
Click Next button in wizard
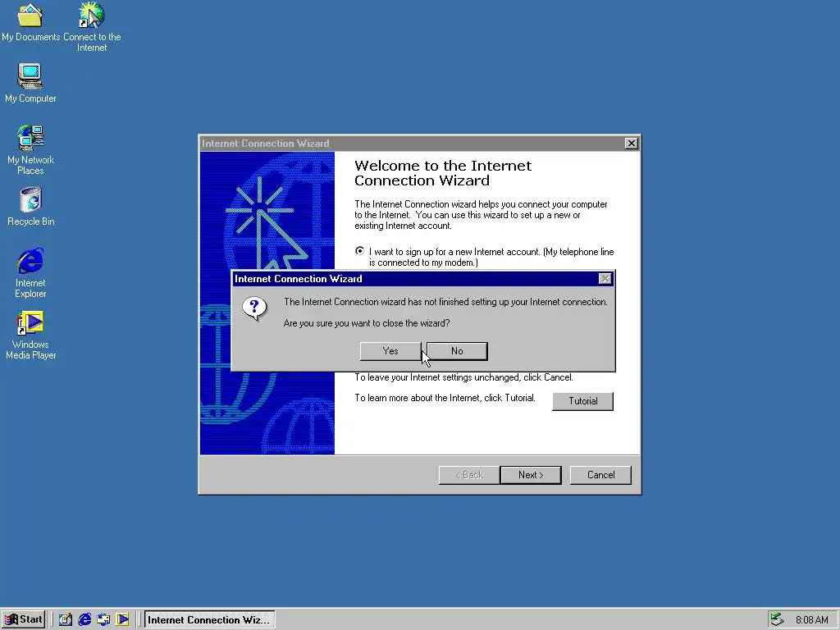point(531,475)
